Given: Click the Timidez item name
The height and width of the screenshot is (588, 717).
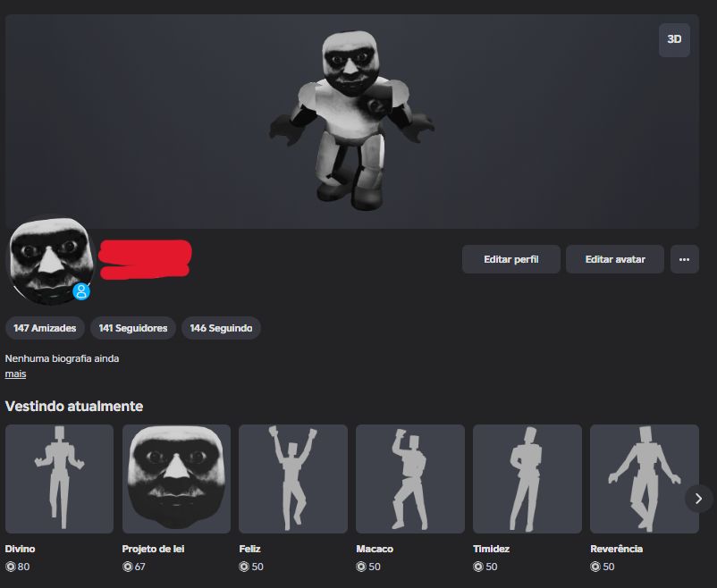Looking at the screenshot, I should tap(491, 549).
